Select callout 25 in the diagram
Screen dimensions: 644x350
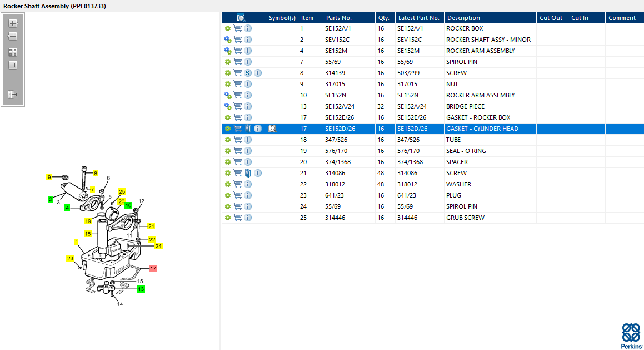tap(122, 191)
